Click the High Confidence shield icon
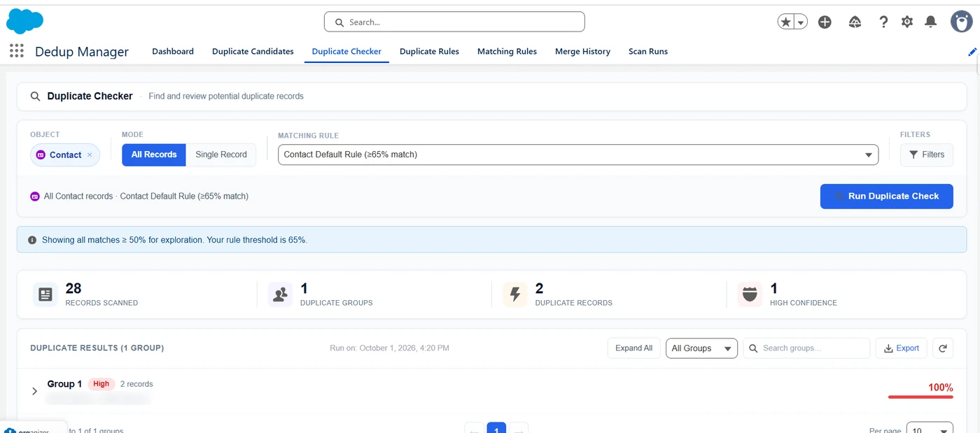This screenshot has height=433, width=980. point(750,294)
